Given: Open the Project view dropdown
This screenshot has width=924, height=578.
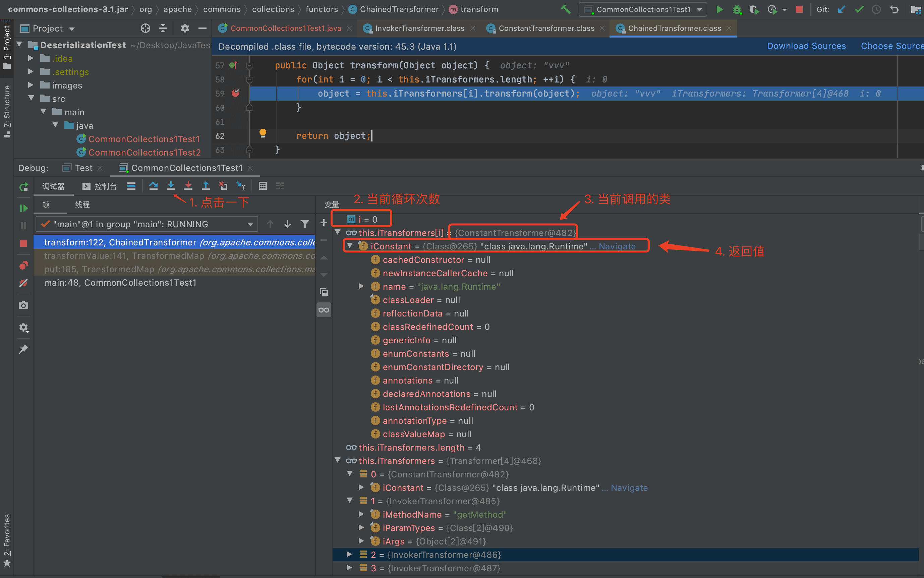Looking at the screenshot, I should click(x=71, y=29).
